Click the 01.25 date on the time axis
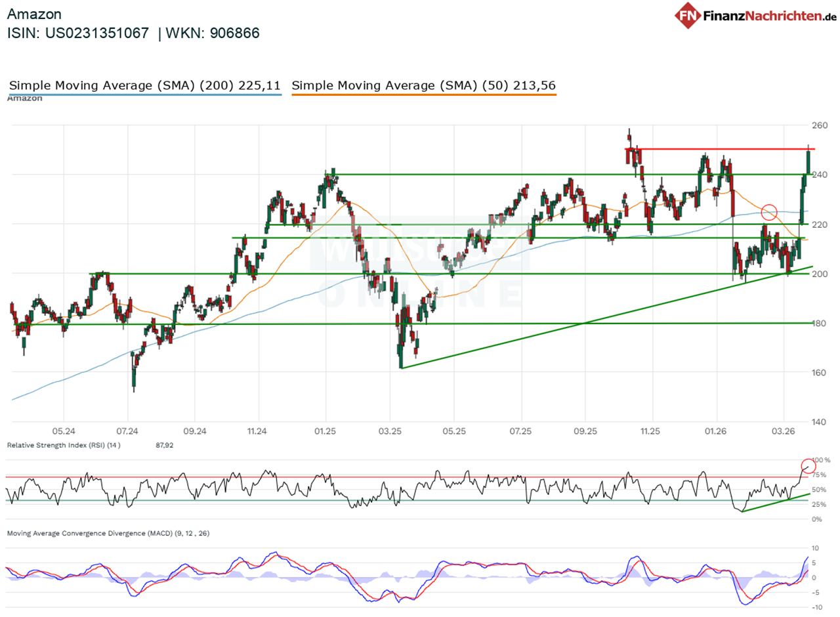 pos(325,432)
